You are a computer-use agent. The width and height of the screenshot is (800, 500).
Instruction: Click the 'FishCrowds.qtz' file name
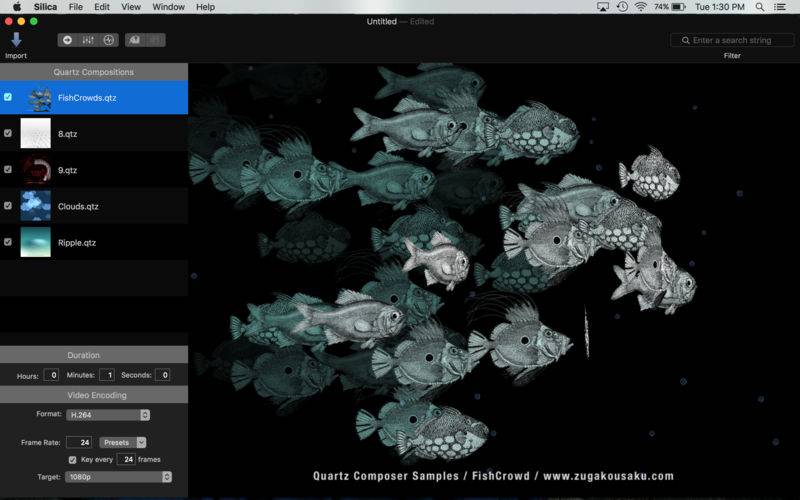87,97
